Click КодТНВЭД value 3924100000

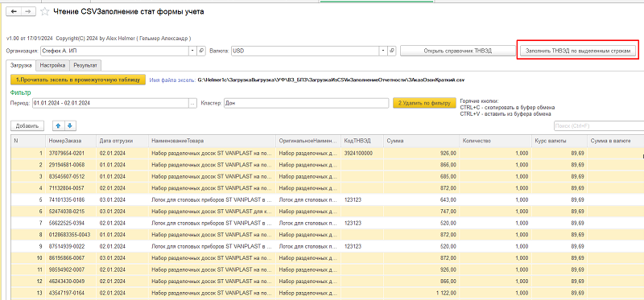click(363, 153)
